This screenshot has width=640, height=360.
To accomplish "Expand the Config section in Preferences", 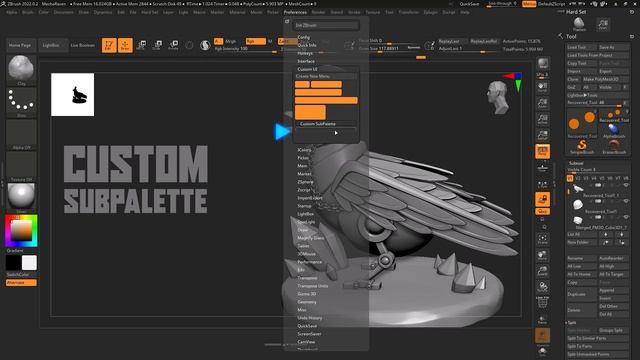I will pos(304,37).
